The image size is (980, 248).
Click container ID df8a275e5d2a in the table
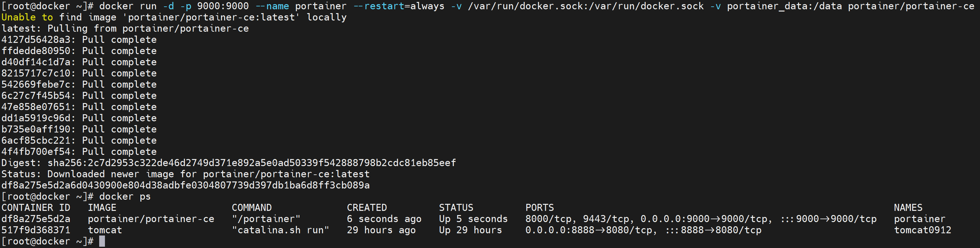36,219
